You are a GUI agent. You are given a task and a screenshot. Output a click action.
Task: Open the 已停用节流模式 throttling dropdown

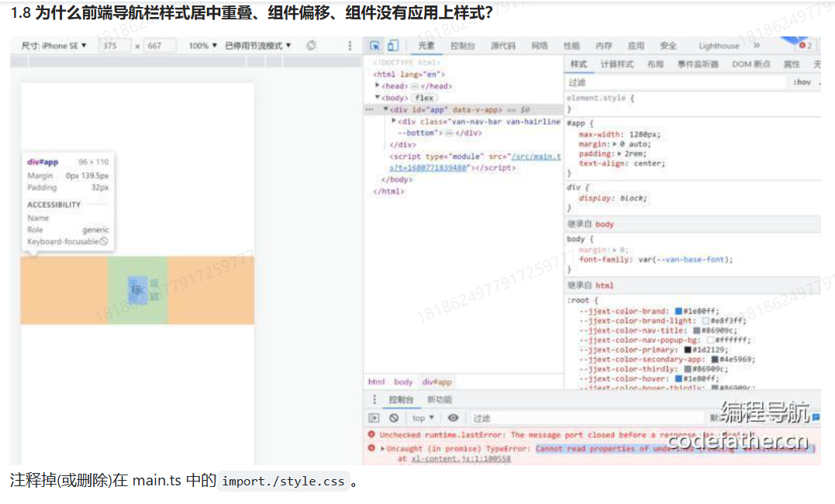point(257,46)
